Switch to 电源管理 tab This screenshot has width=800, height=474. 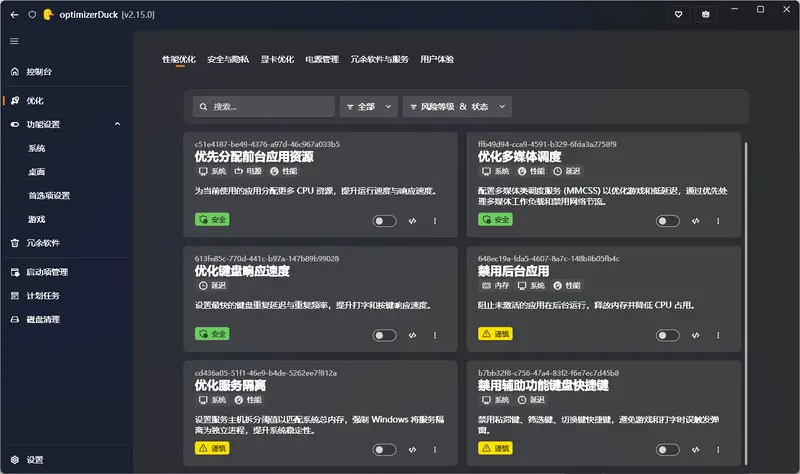(x=322, y=59)
